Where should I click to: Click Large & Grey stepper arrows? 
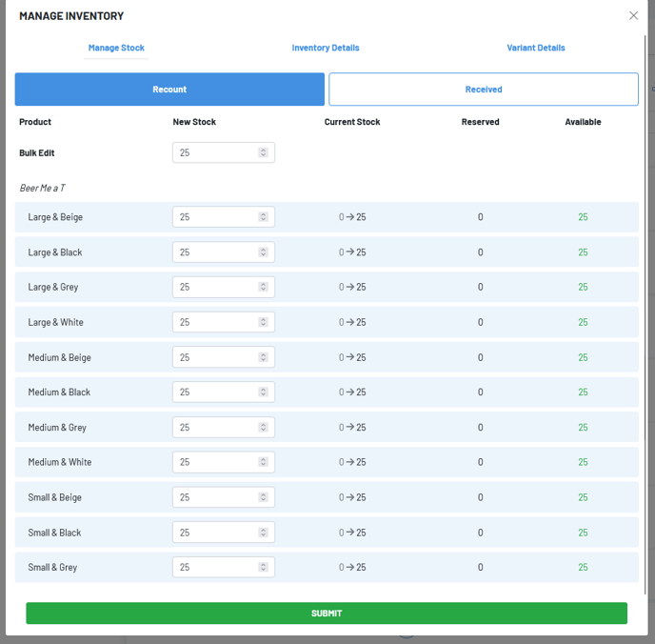point(263,287)
